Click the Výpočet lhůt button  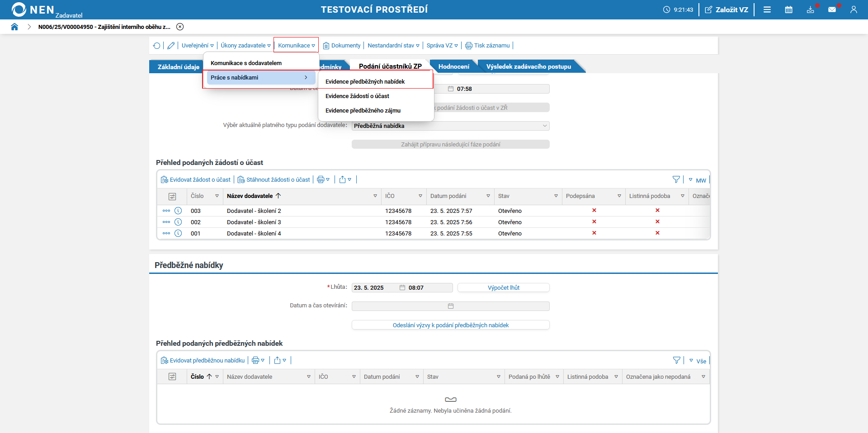(503, 287)
